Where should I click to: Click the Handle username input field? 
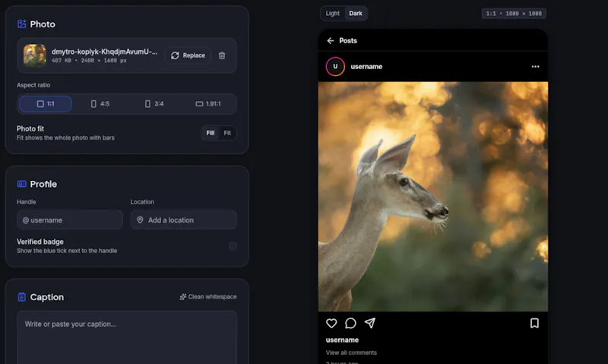coord(70,220)
